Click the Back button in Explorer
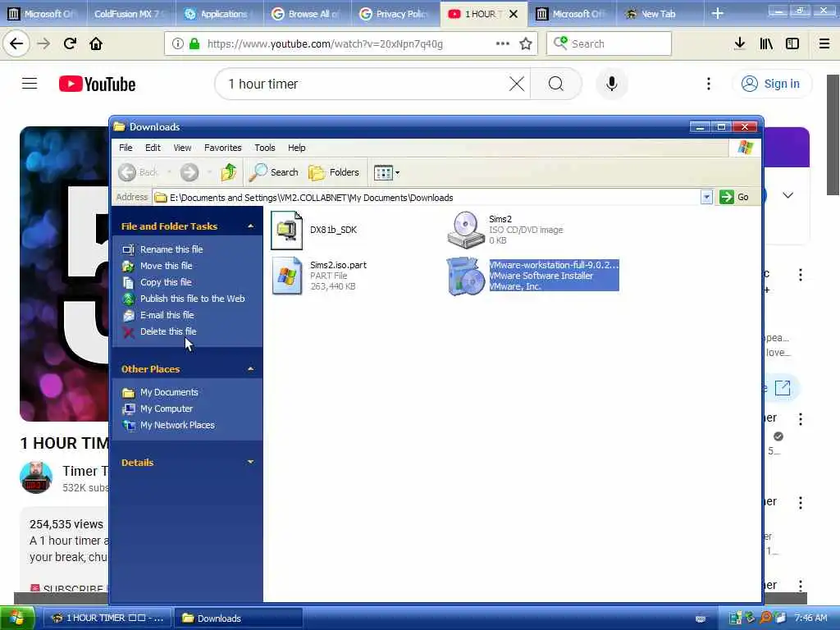 pos(138,172)
